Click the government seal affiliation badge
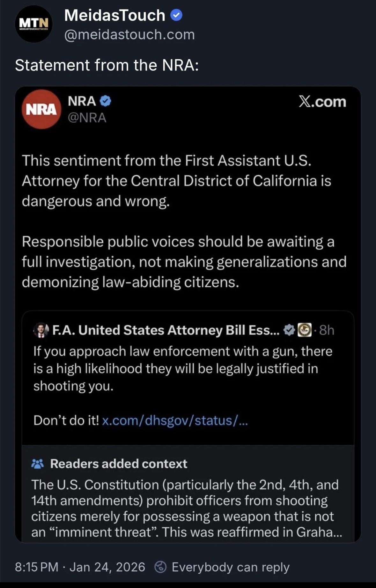 pyautogui.click(x=304, y=330)
